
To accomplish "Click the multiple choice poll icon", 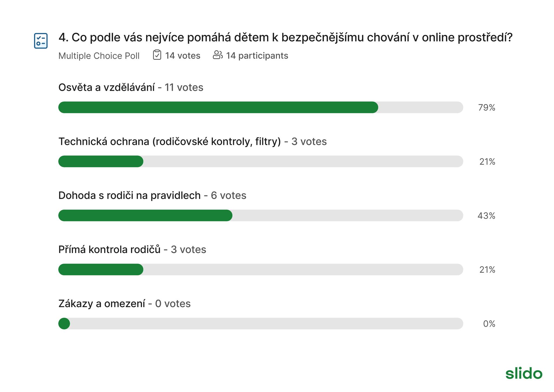I will click(41, 41).
